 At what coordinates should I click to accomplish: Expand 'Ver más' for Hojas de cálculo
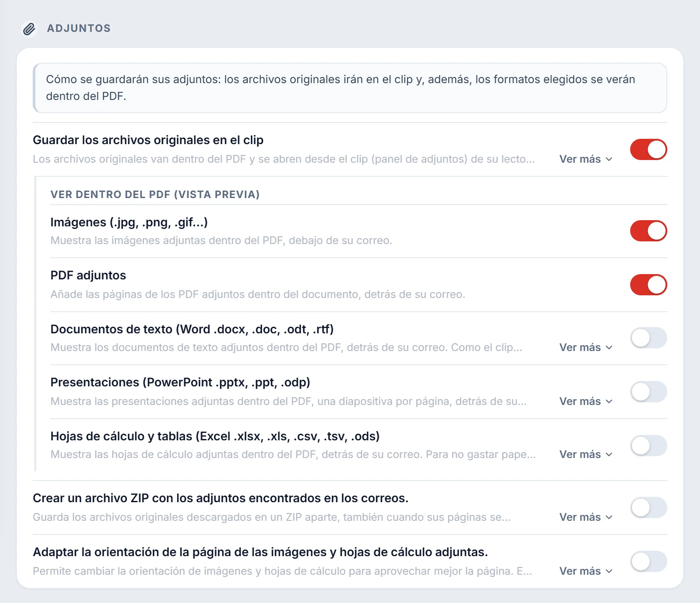click(586, 454)
